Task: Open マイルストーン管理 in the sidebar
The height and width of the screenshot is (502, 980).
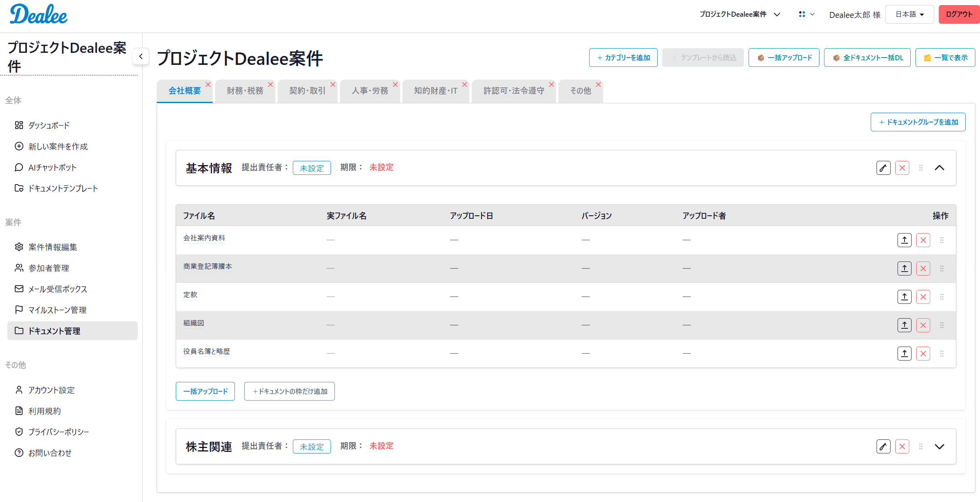Action: tap(73, 310)
